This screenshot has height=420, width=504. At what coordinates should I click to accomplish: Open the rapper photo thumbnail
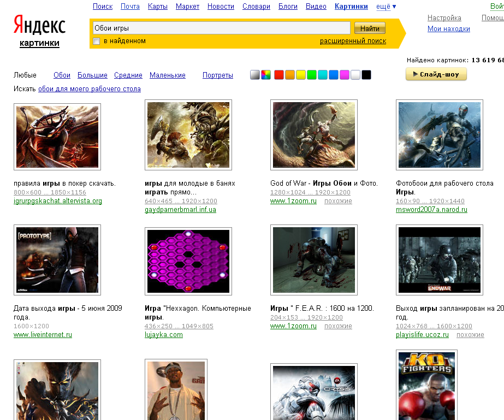coord(176,389)
